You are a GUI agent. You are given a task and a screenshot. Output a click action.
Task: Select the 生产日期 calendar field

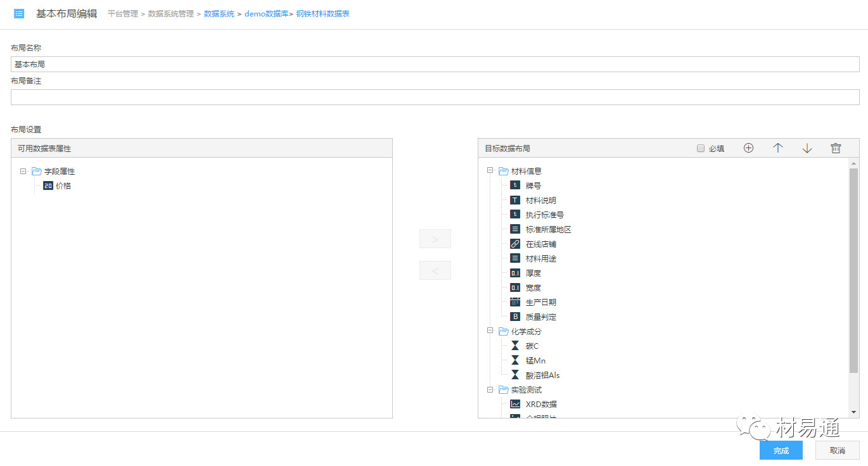coord(540,302)
